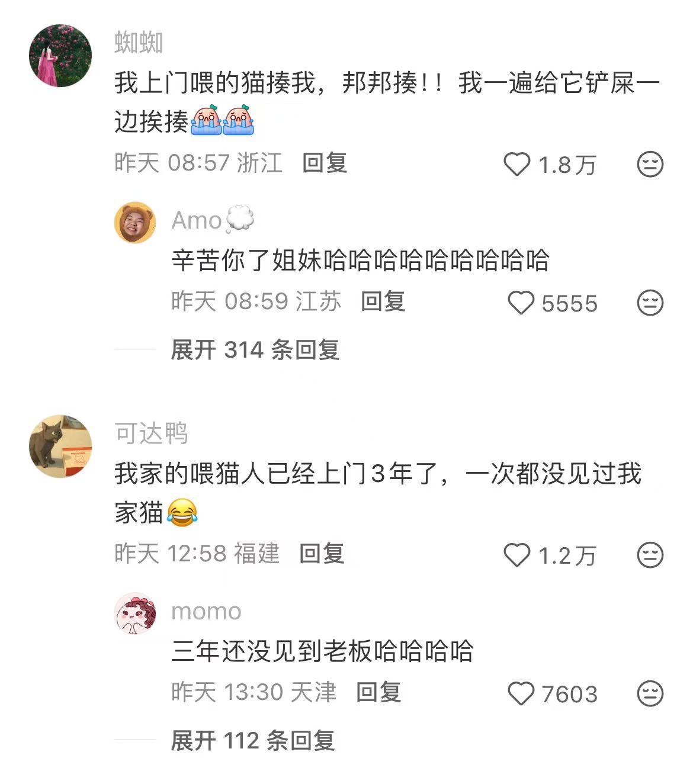The height and width of the screenshot is (784, 693).
Task: Expand 112 replies under 可达鸭's comment
Action: 253,740
